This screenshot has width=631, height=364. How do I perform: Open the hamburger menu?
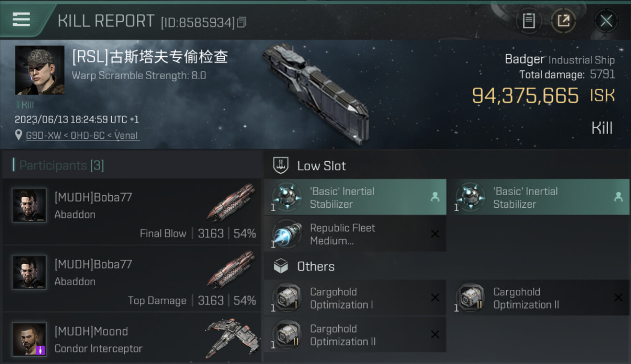tap(21, 19)
